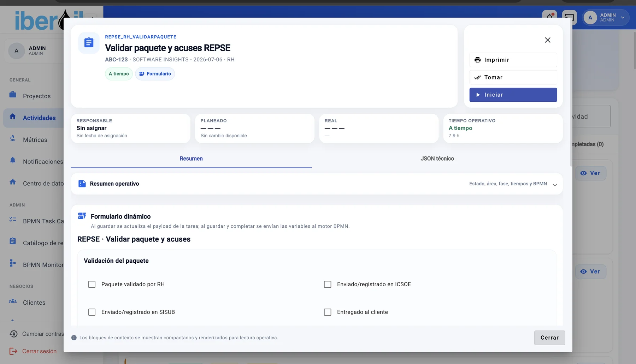The width and height of the screenshot is (636, 364).
Task: Expand the Resumen operativo section chevron
Action: point(555,185)
